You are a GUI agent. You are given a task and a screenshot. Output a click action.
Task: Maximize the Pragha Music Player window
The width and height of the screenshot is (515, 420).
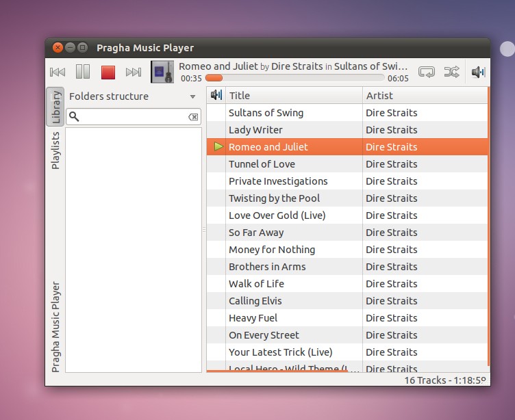click(83, 48)
